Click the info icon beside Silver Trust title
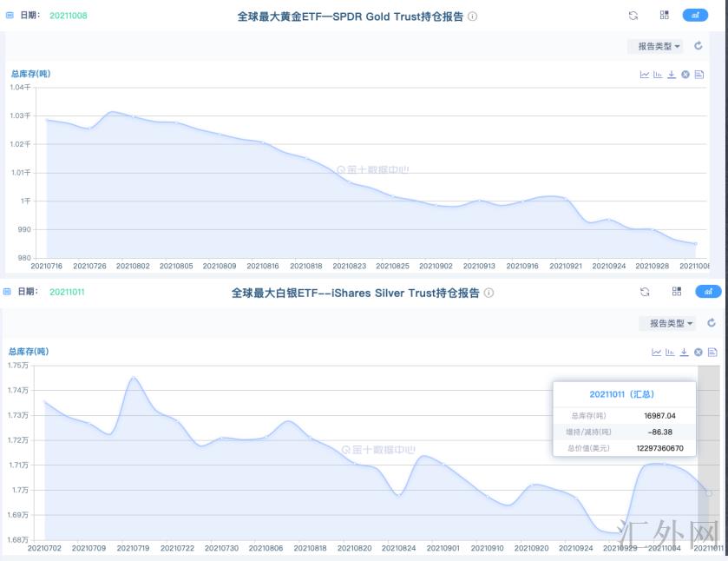The width and height of the screenshot is (728, 561). (x=489, y=294)
